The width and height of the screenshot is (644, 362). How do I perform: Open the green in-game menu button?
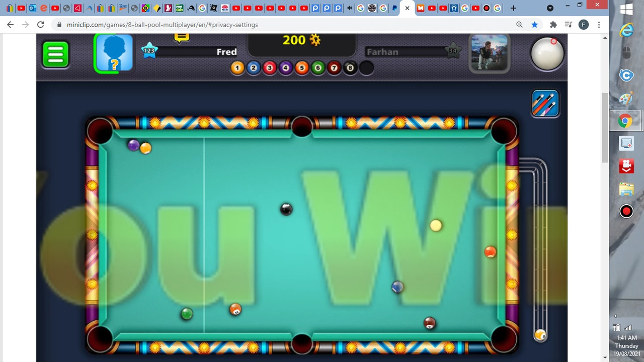click(55, 54)
